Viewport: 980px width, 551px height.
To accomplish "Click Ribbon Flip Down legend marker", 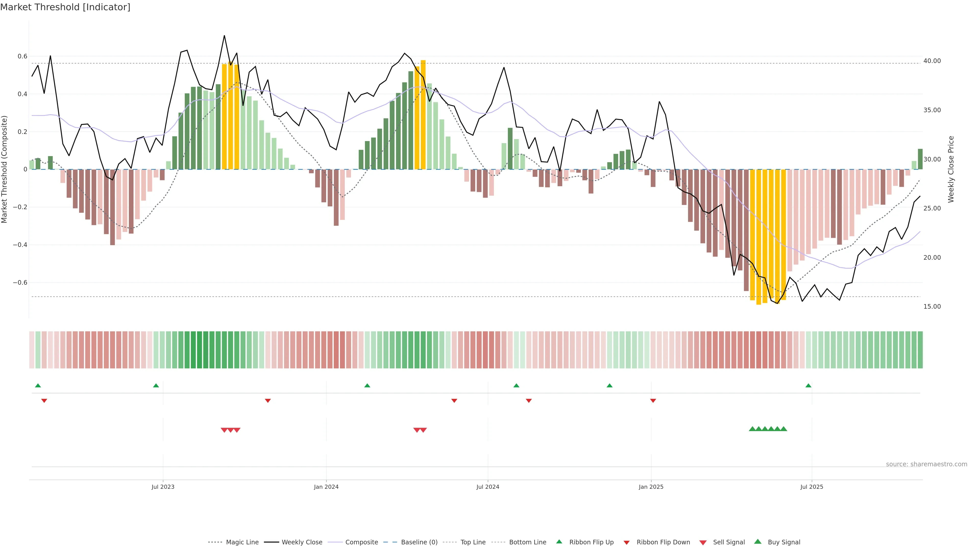I will pos(626,542).
